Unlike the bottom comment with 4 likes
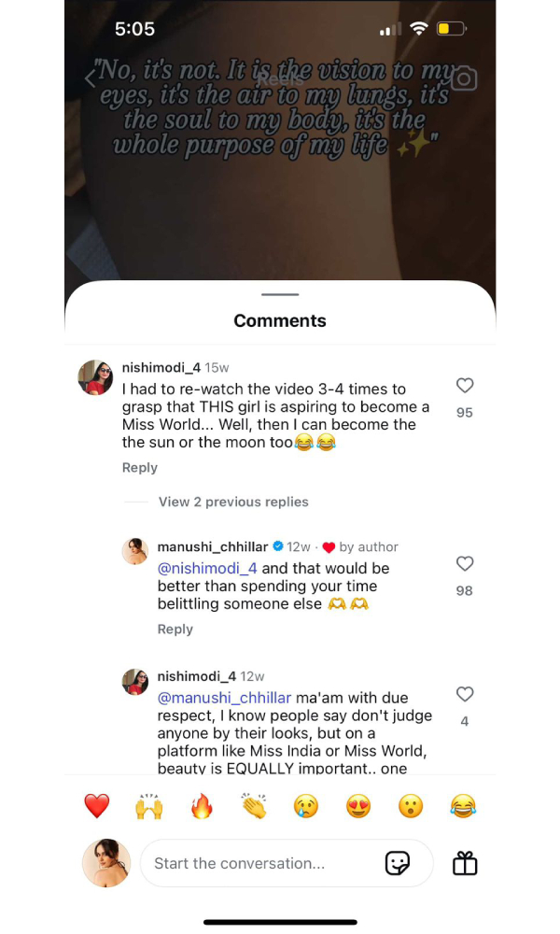The image size is (560, 934). [x=464, y=694]
